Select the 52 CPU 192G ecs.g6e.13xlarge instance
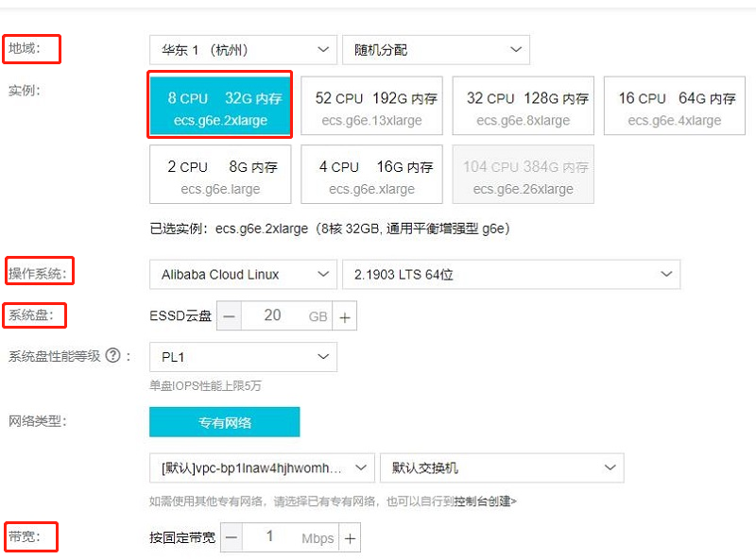 pyautogui.click(x=371, y=106)
